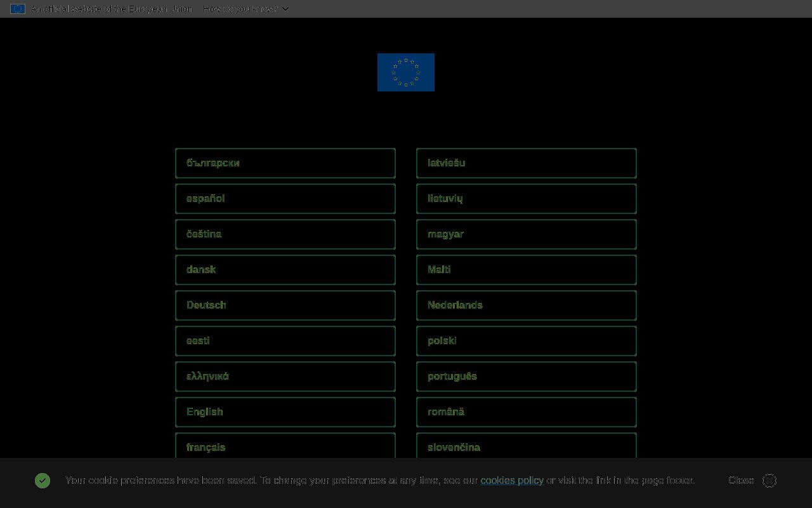
Task: Pick Nederlands as the language
Action: coord(527,305)
